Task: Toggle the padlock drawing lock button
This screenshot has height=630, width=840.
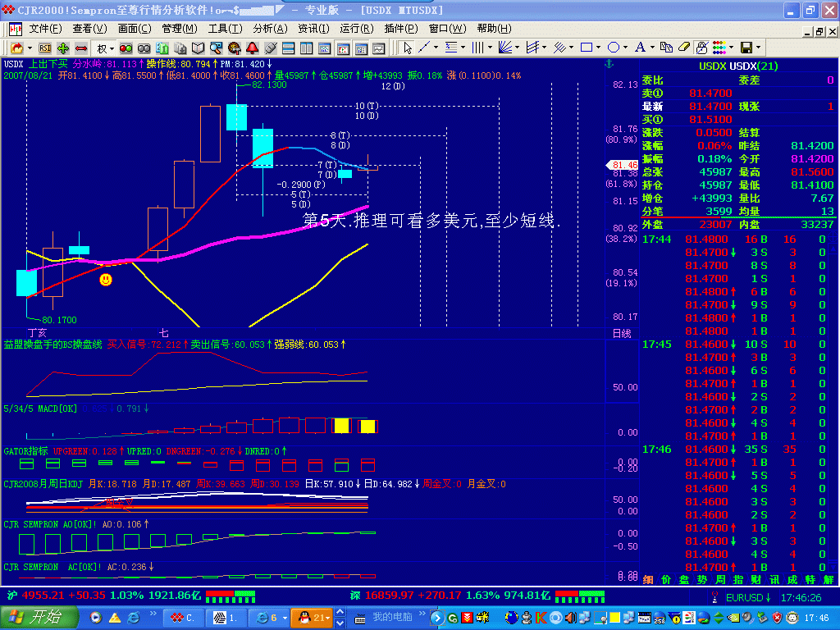Action: 702,48
